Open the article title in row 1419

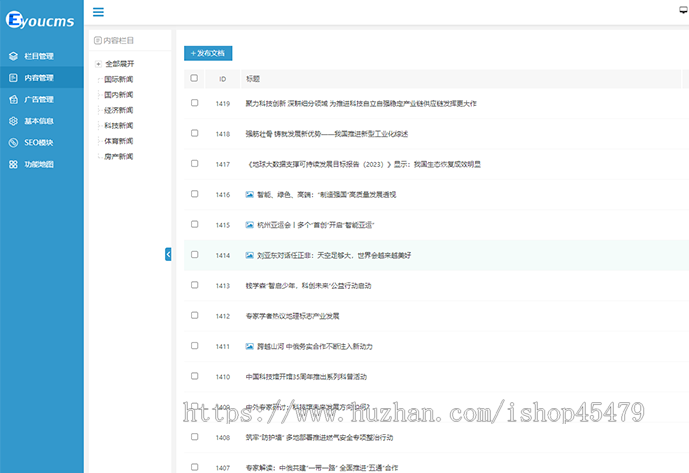(x=361, y=104)
